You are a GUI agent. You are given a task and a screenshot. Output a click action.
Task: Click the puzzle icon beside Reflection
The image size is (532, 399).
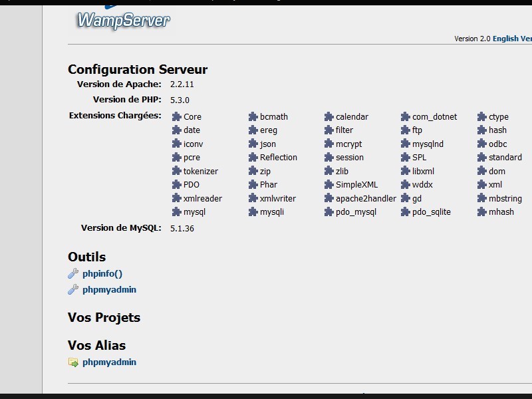(253, 158)
